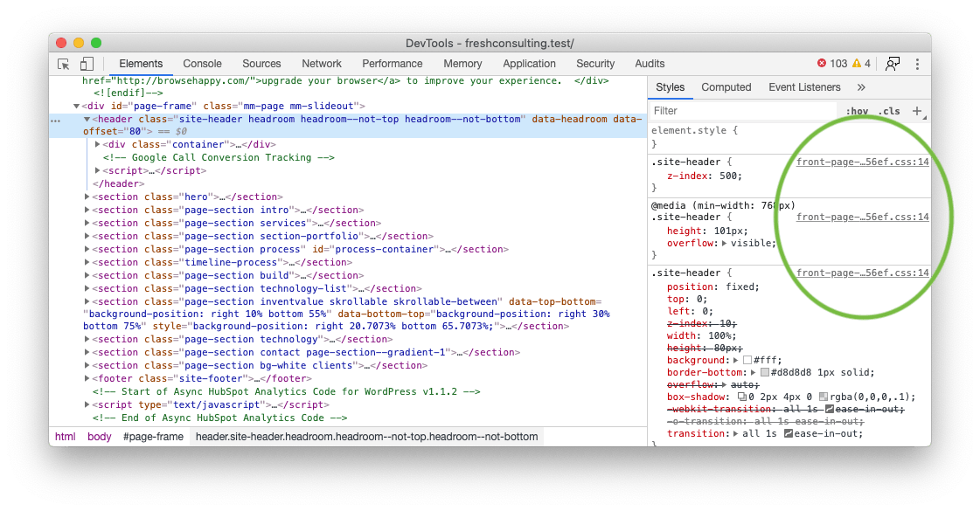The height and width of the screenshot is (511, 980).
Task: Open stylesheet link beside z-index: 500 rule
Action: (x=863, y=162)
